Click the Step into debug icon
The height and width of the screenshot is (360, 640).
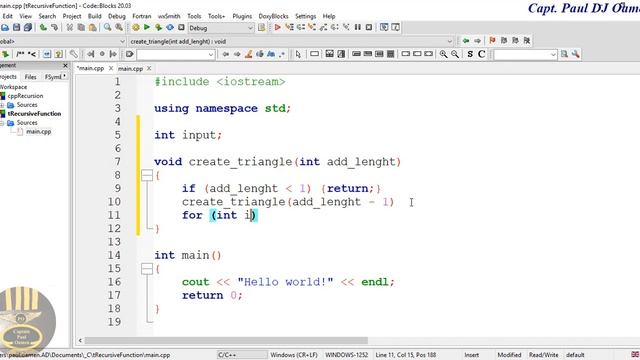click(x=312, y=27)
